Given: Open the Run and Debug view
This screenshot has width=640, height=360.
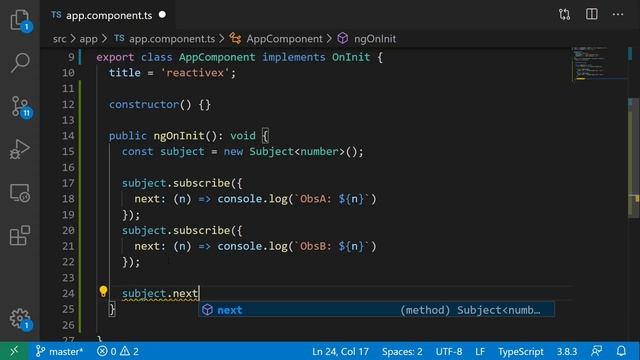Looking at the screenshot, I should tap(20, 149).
